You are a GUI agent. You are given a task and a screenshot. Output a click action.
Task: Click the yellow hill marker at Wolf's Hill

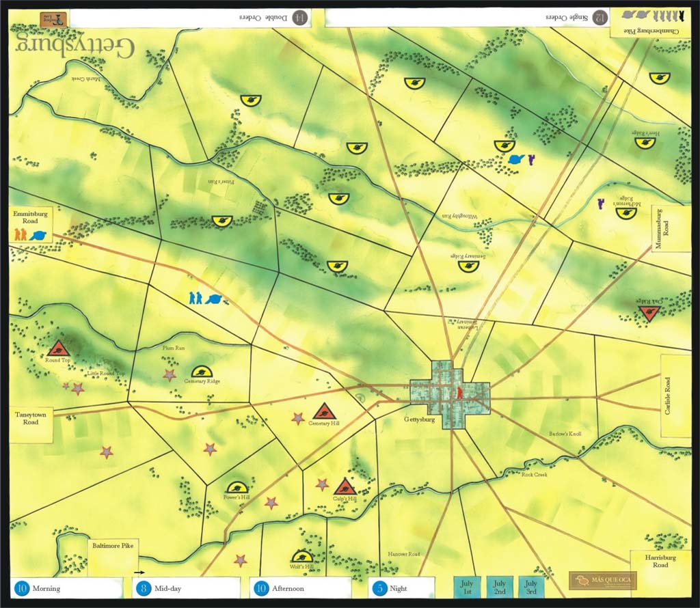302,557
